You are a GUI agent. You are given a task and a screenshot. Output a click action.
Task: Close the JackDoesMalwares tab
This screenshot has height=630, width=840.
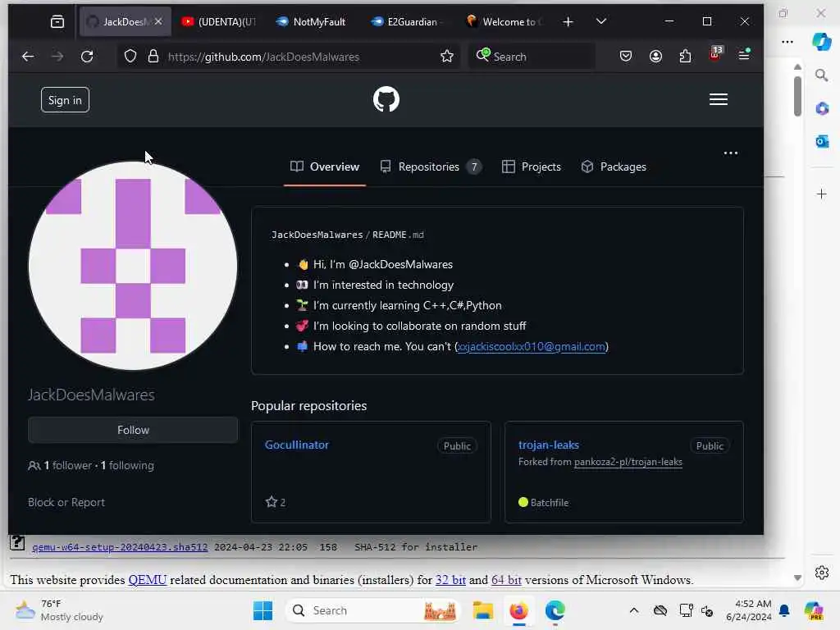click(158, 21)
